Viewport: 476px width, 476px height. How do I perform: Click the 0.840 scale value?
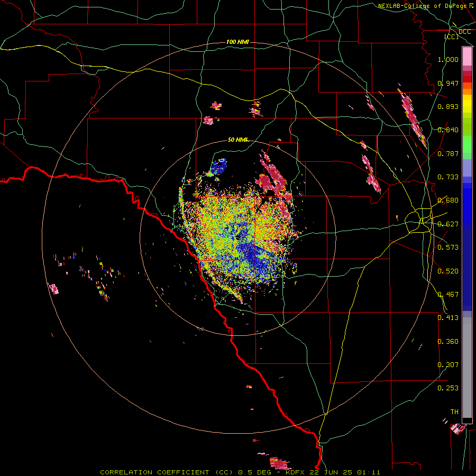pyautogui.click(x=448, y=130)
